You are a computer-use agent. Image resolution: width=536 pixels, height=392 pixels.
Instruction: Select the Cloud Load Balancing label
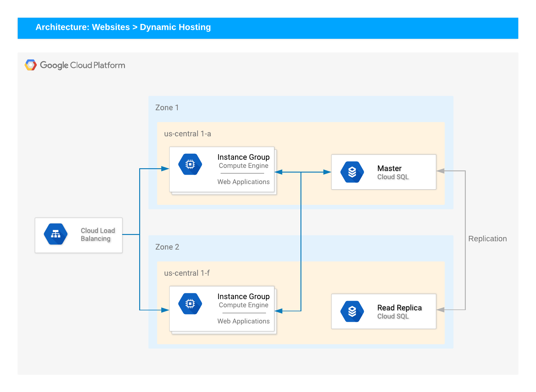click(x=98, y=235)
